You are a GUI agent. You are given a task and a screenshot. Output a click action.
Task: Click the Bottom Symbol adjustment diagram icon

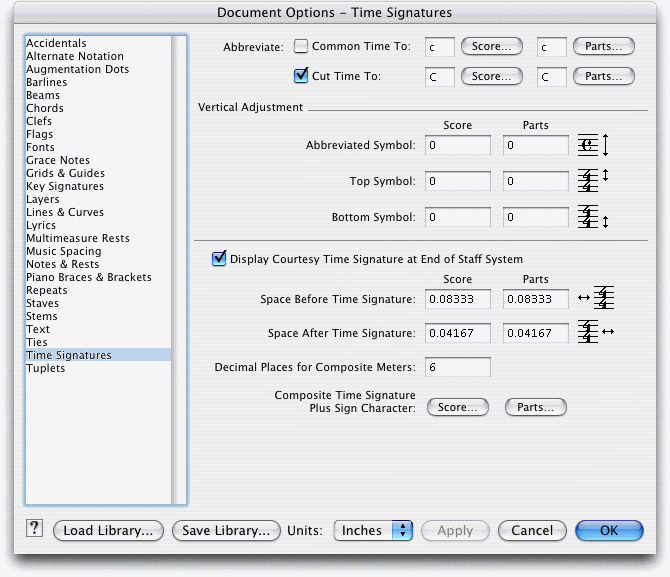point(593,217)
